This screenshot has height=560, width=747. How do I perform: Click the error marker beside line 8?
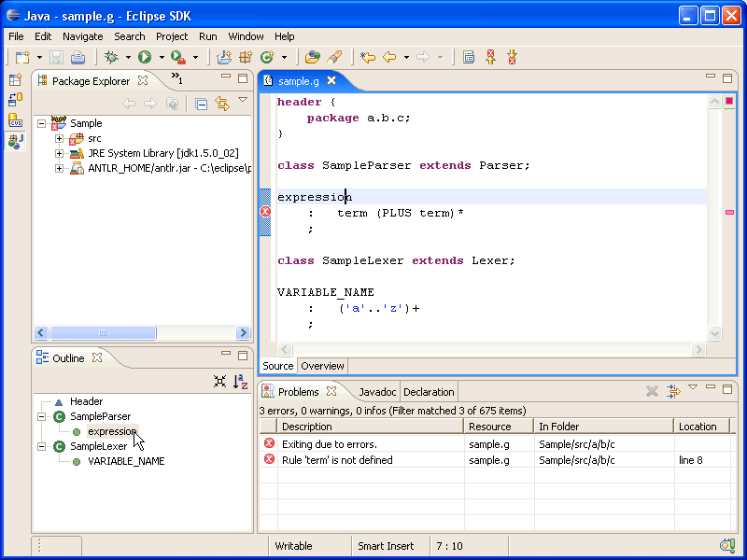pyautogui.click(x=265, y=213)
